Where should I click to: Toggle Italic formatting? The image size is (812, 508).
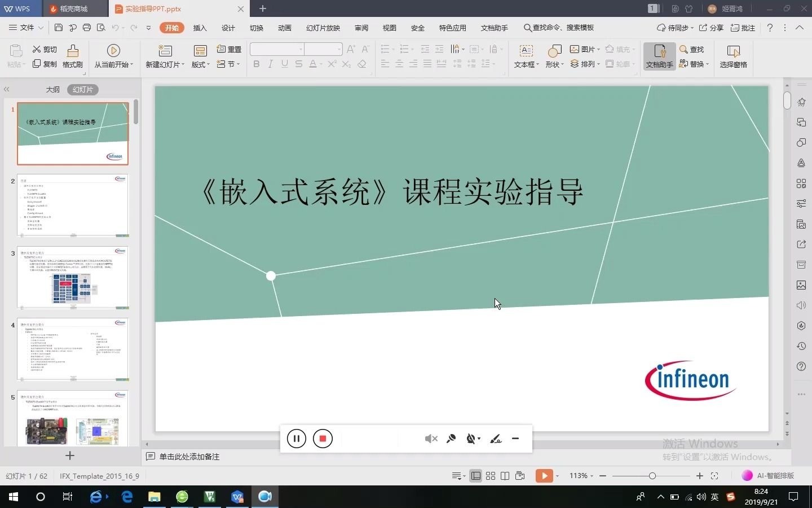(271, 64)
